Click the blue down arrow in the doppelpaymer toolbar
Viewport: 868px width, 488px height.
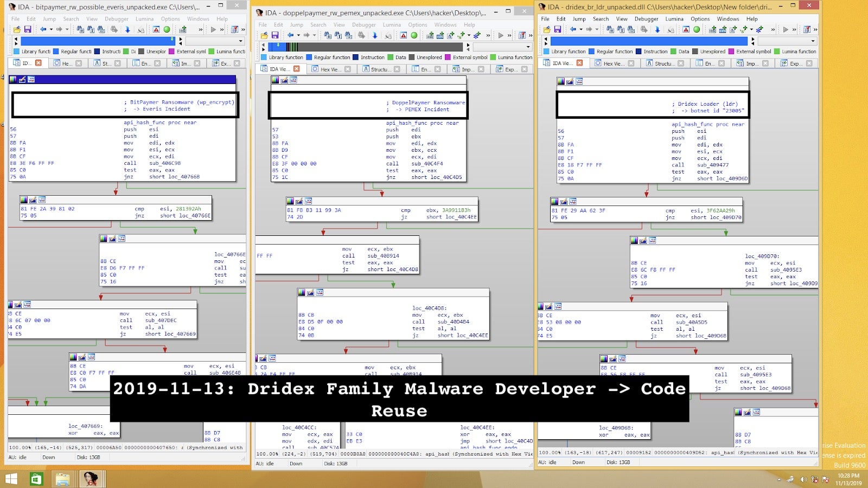click(x=374, y=35)
